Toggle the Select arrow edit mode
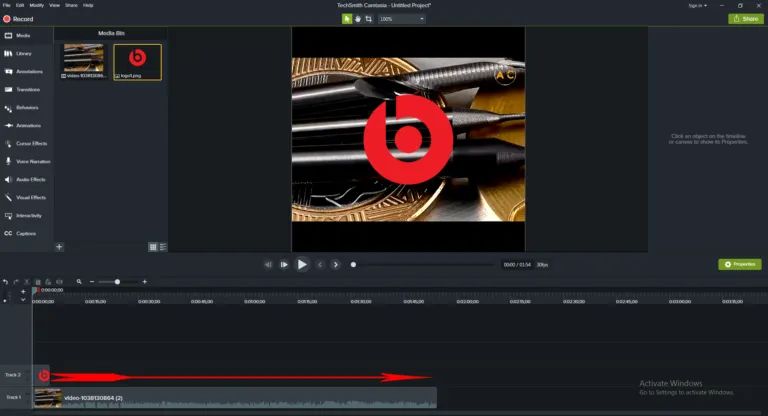 tap(347, 18)
